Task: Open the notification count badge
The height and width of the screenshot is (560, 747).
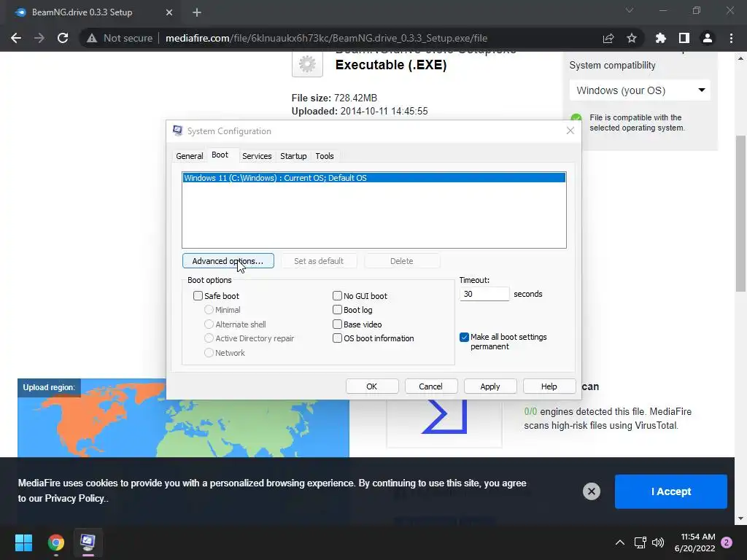Action: (x=727, y=542)
